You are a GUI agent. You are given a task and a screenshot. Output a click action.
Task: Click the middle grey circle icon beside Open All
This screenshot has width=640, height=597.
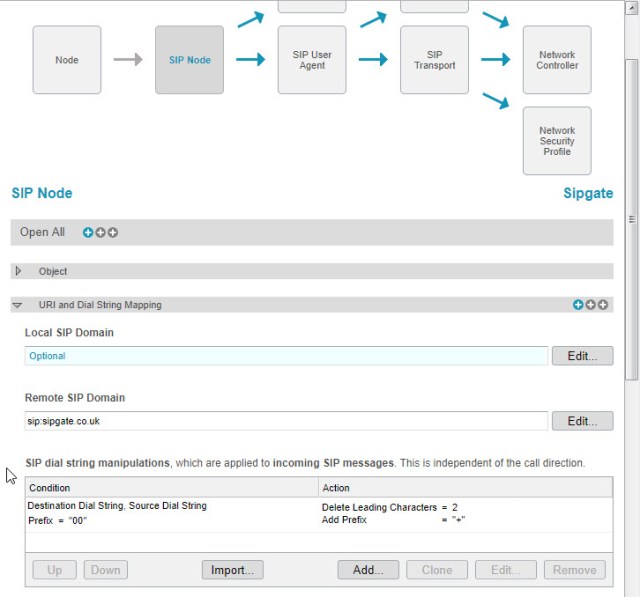point(100,233)
